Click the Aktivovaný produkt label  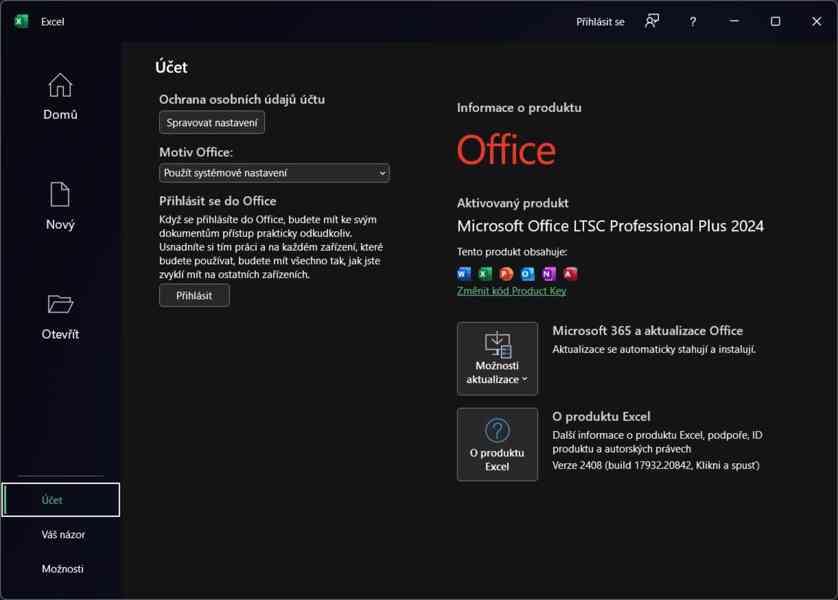(x=513, y=203)
